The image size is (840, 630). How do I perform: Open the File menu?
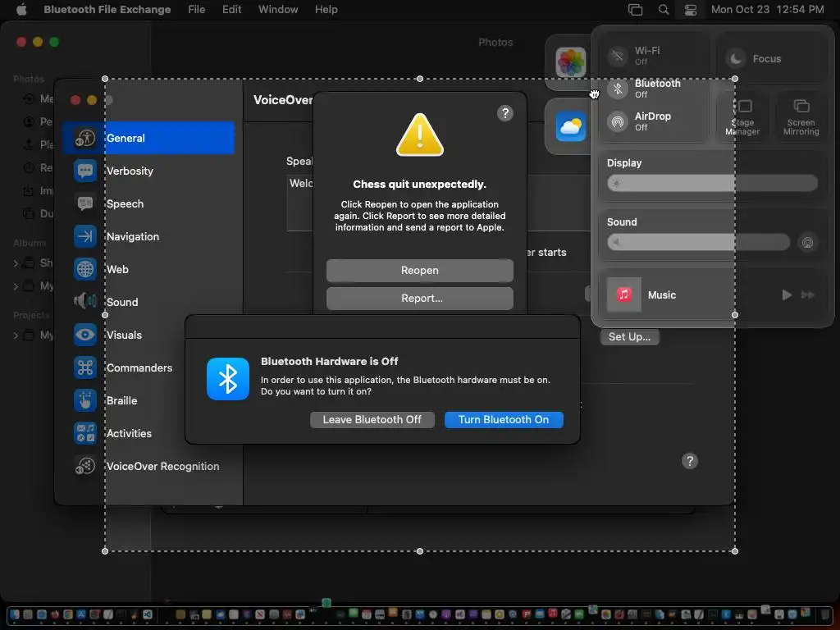[197, 10]
